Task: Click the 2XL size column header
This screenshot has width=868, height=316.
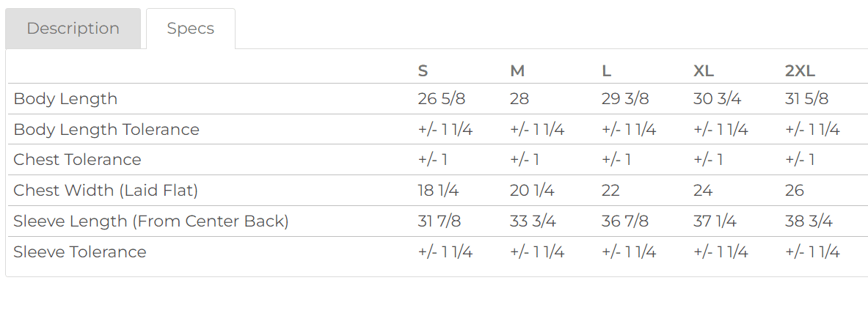Action: pyautogui.click(x=800, y=71)
